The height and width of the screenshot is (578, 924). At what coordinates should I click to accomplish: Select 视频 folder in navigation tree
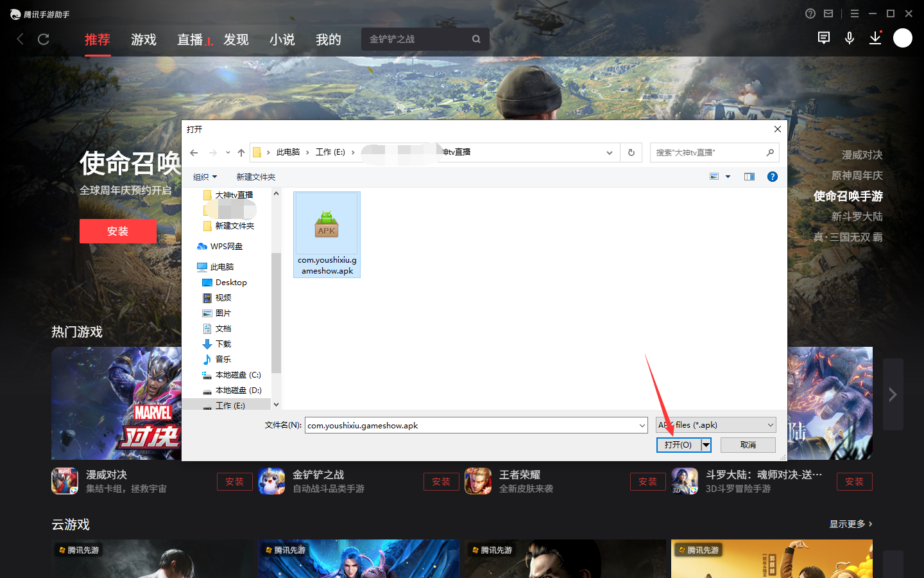tap(217, 298)
